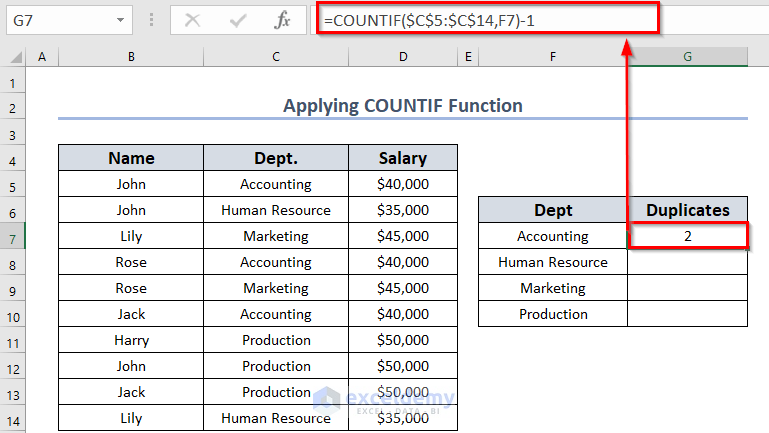Select row 7 header

point(13,236)
